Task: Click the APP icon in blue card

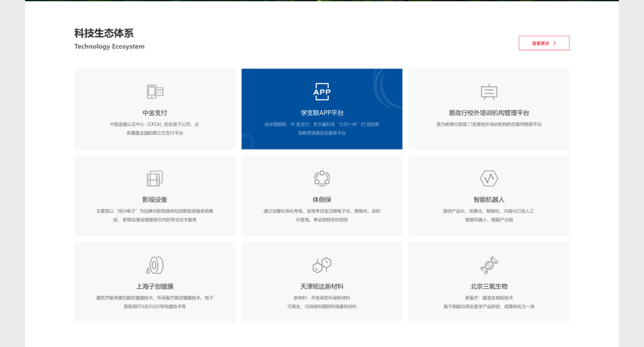Action: [x=322, y=92]
